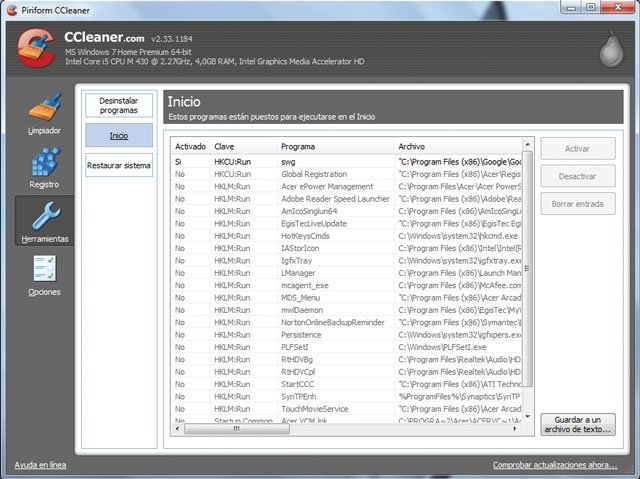The width and height of the screenshot is (640, 479).
Task: Open the Limpiador cleaner section
Action: coord(44,114)
